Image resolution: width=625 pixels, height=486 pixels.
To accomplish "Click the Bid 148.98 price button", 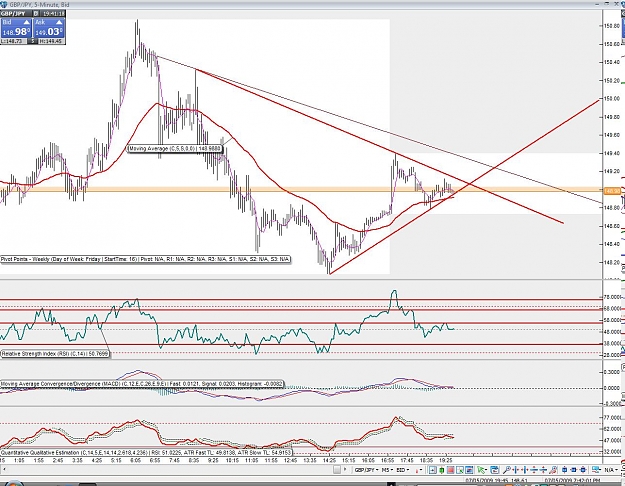I will pyautogui.click(x=16, y=28).
